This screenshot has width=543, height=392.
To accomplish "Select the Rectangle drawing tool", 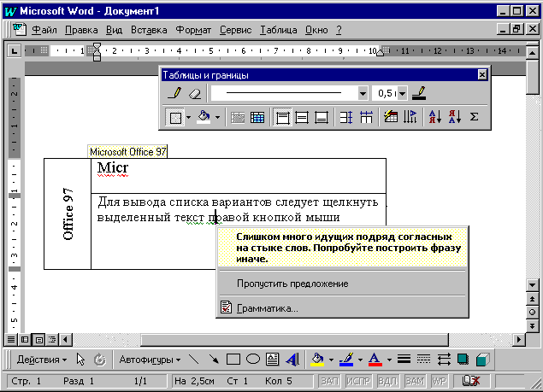I will tap(233, 360).
